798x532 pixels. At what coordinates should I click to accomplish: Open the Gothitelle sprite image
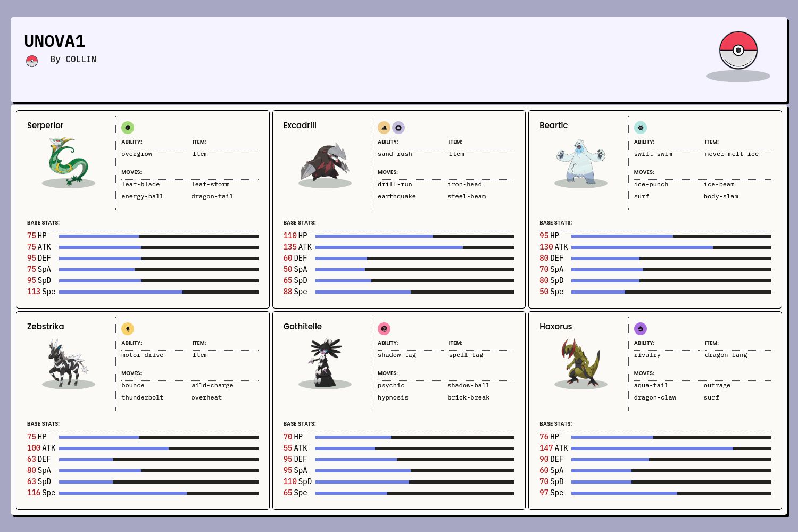coord(325,363)
